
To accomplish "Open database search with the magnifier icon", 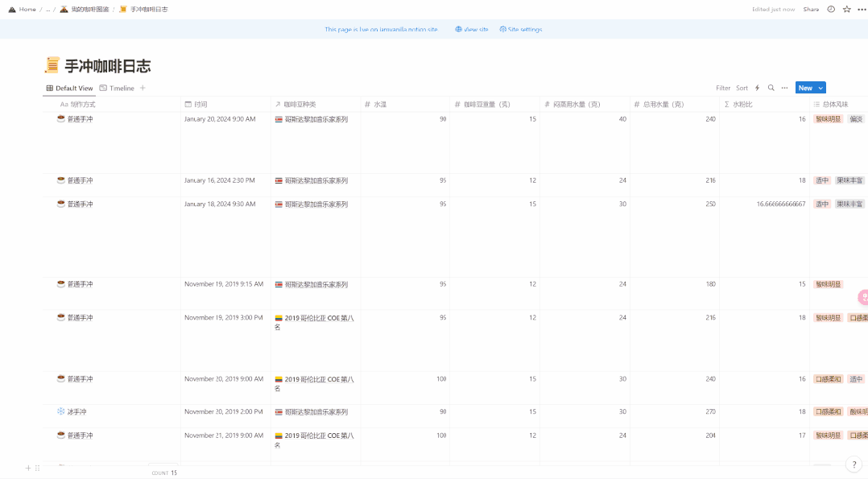I will pyautogui.click(x=771, y=88).
